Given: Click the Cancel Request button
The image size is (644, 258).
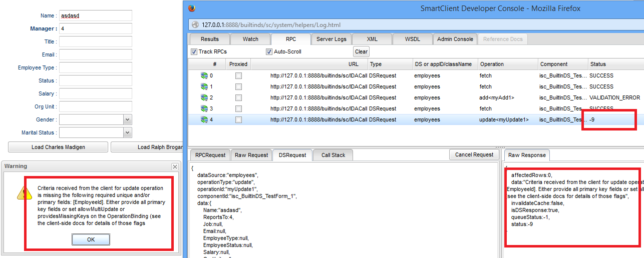Looking at the screenshot, I should (474, 154).
